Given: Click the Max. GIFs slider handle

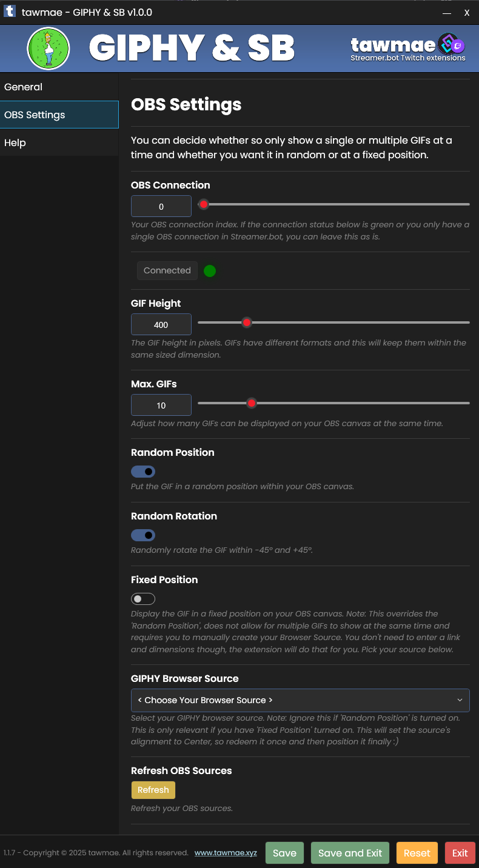Looking at the screenshot, I should (x=252, y=403).
